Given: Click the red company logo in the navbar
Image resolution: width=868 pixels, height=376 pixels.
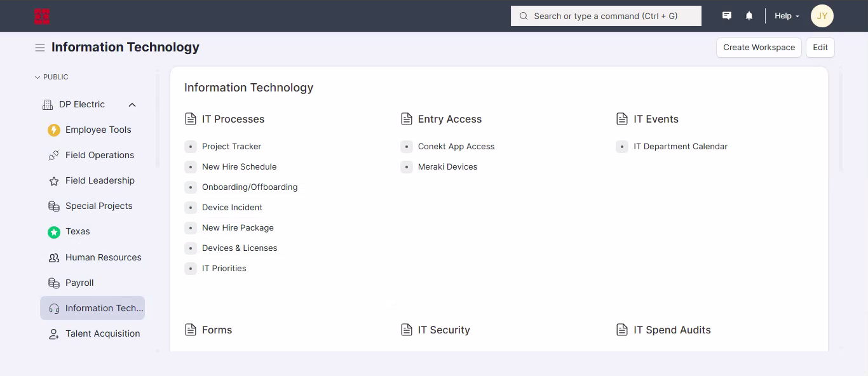Looking at the screenshot, I should [41, 17].
